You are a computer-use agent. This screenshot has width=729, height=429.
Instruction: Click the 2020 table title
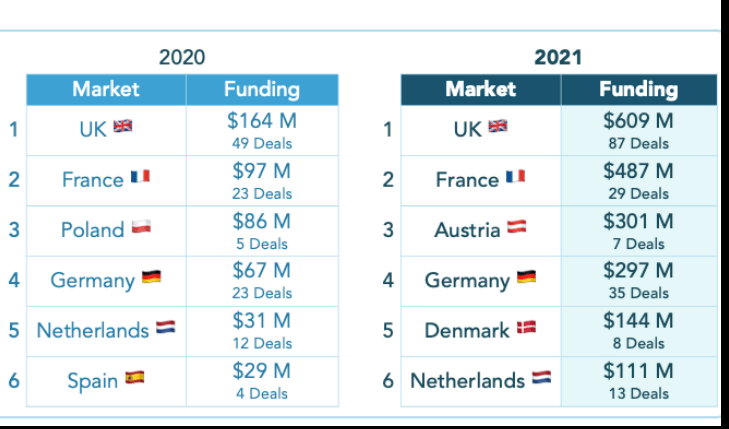[182, 58]
